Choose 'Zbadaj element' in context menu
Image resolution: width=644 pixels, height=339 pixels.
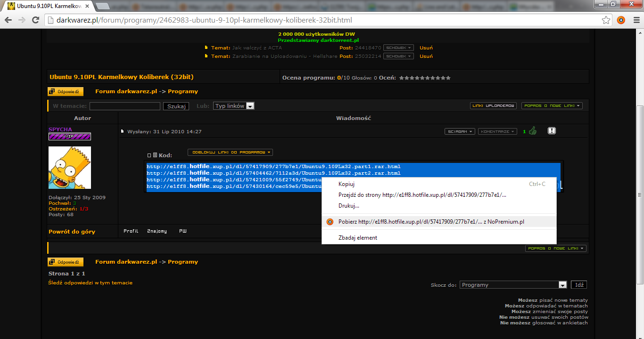tap(439, 238)
